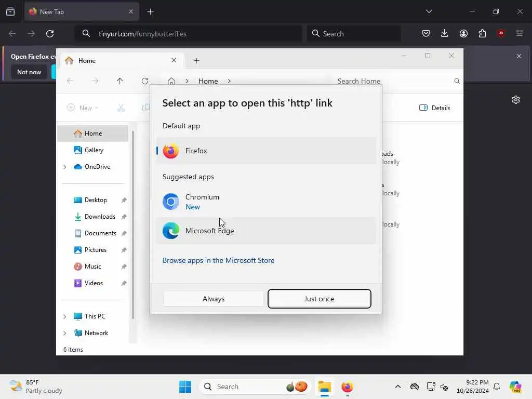Choose Chromium from suggested apps
The image size is (532, 399).
coord(266,202)
